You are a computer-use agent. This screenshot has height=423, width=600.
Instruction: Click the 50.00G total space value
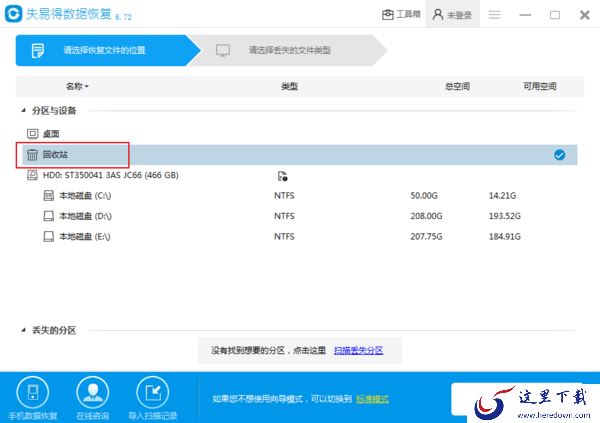pos(424,196)
